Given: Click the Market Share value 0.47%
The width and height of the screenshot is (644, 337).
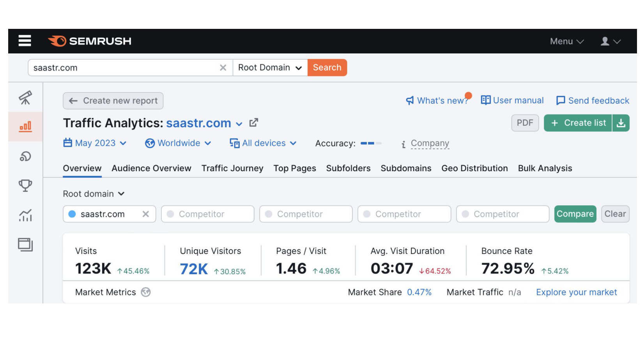Looking at the screenshot, I should tap(419, 293).
